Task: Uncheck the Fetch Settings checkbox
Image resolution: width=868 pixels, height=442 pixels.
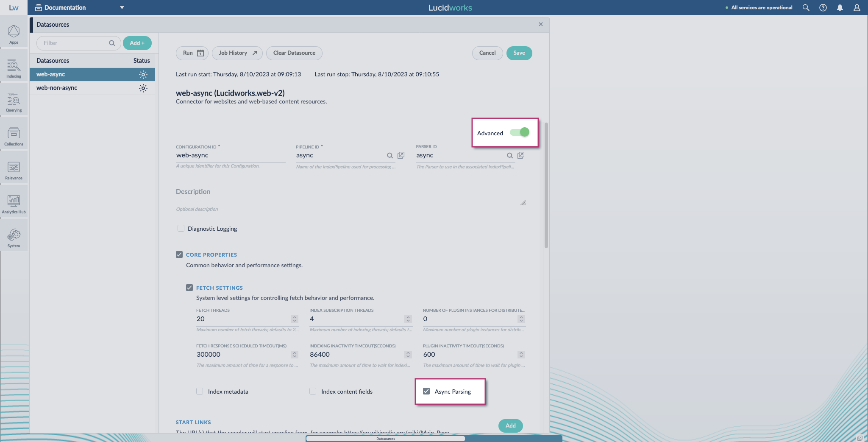Action: [x=189, y=288]
